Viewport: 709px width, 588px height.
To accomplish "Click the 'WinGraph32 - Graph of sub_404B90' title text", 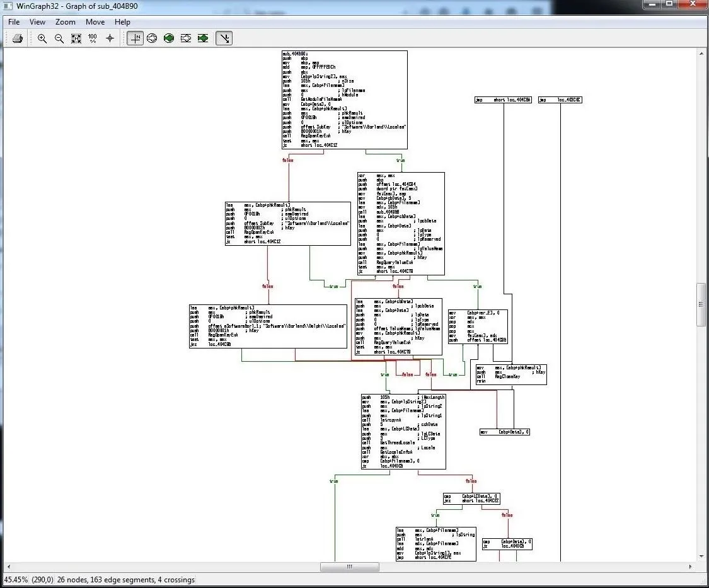I will click(77, 6).
